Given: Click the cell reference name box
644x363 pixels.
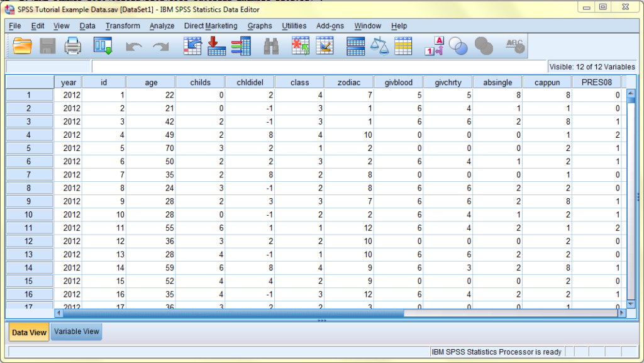Looking at the screenshot, I should [48, 67].
